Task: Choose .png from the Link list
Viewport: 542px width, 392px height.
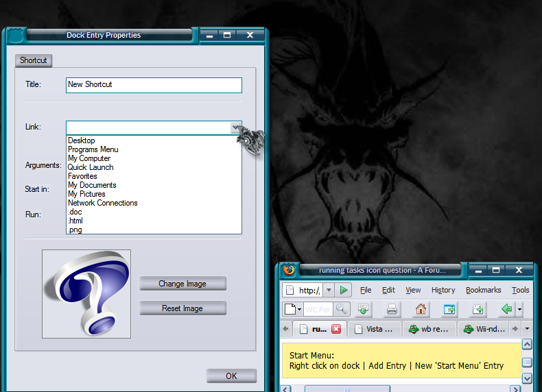Action: pos(154,230)
